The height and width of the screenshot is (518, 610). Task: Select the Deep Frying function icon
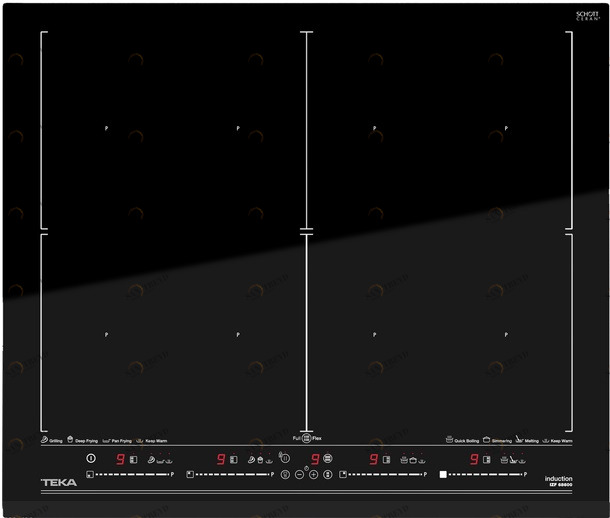tap(71, 439)
